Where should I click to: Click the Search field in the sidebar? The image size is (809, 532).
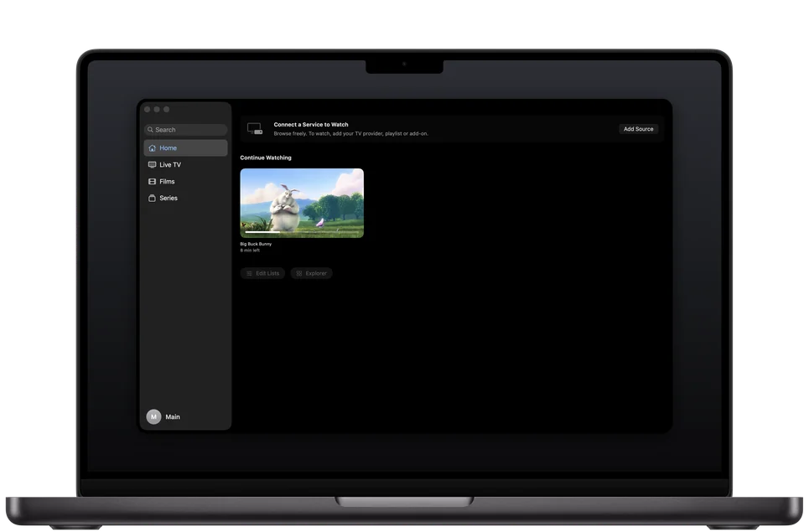pyautogui.click(x=186, y=130)
